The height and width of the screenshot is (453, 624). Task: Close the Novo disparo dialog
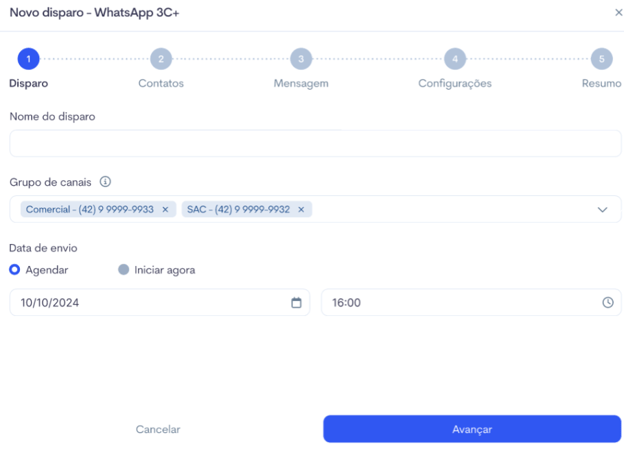pyautogui.click(x=618, y=13)
